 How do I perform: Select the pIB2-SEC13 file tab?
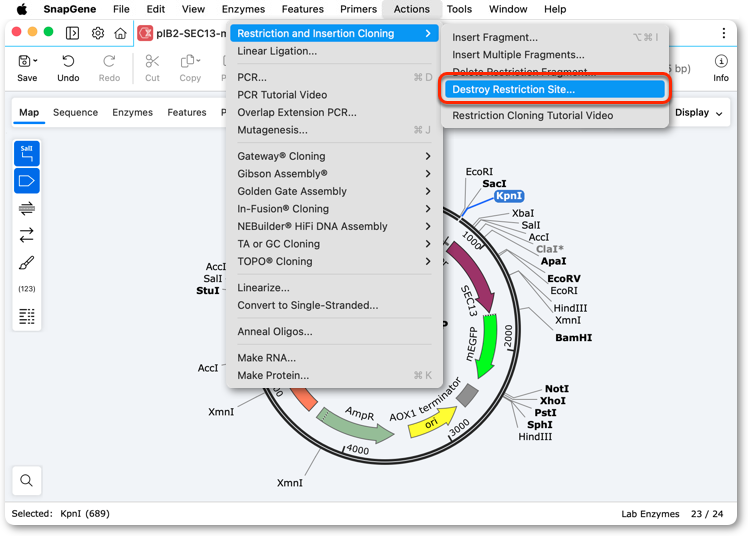point(182,33)
